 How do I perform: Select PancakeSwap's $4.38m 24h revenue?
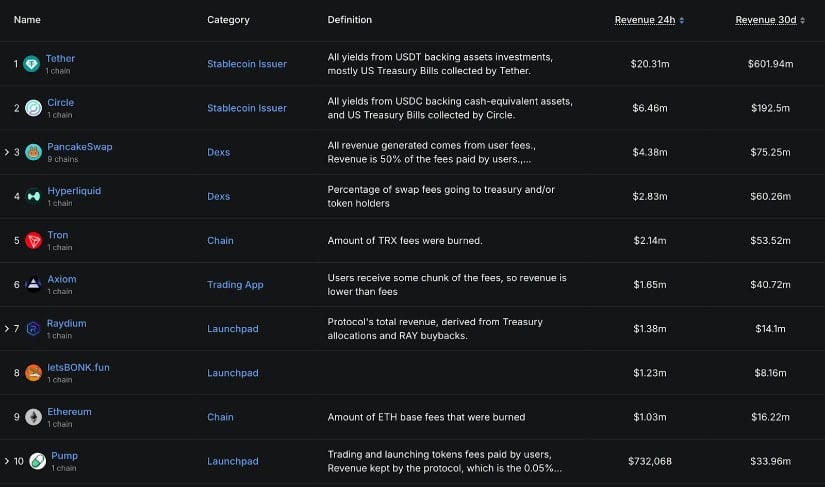(x=650, y=153)
